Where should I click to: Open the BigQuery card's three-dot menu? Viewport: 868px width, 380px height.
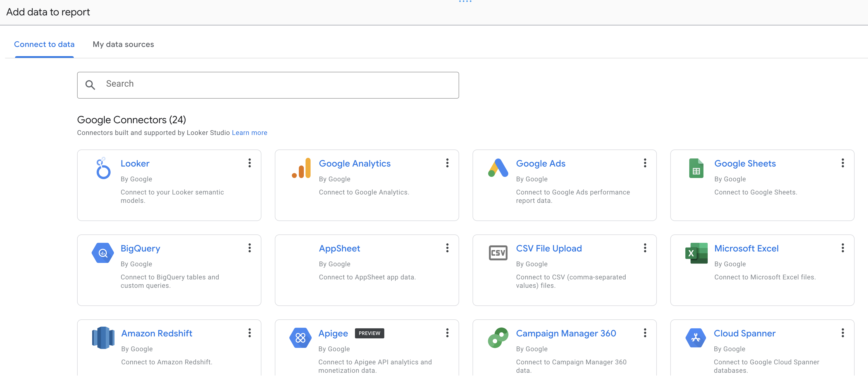click(249, 248)
